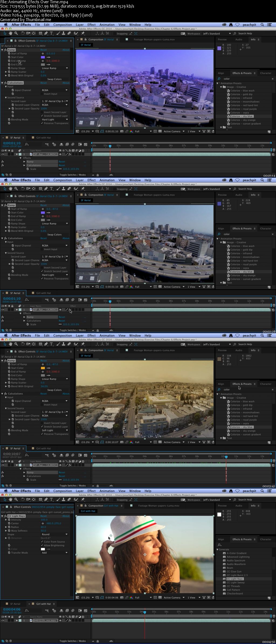Click Reset beside Calculations in 00:01:14 Effect Controls
This screenshot has width=276, height=644.
click(43, 83)
